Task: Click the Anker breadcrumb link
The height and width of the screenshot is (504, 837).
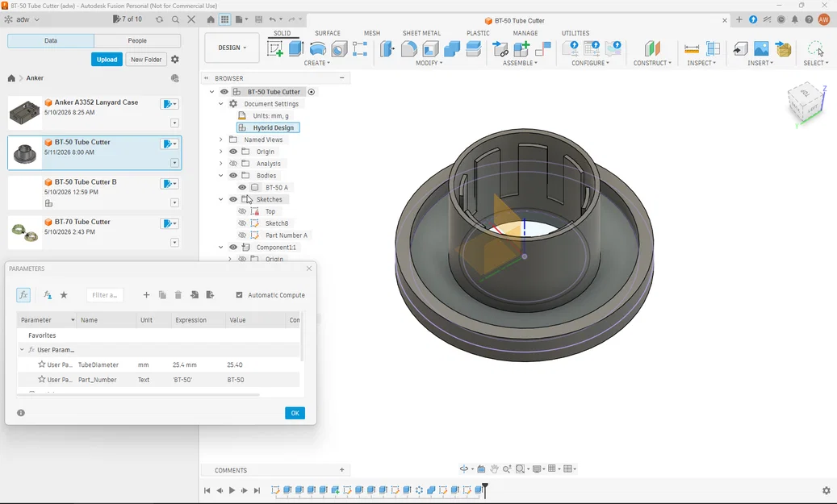Action: pos(35,78)
